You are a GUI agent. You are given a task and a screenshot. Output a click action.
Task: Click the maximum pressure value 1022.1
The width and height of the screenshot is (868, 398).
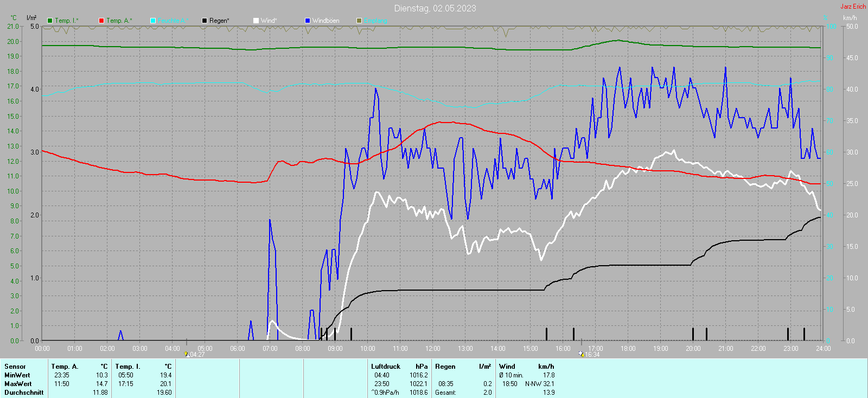point(419,384)
